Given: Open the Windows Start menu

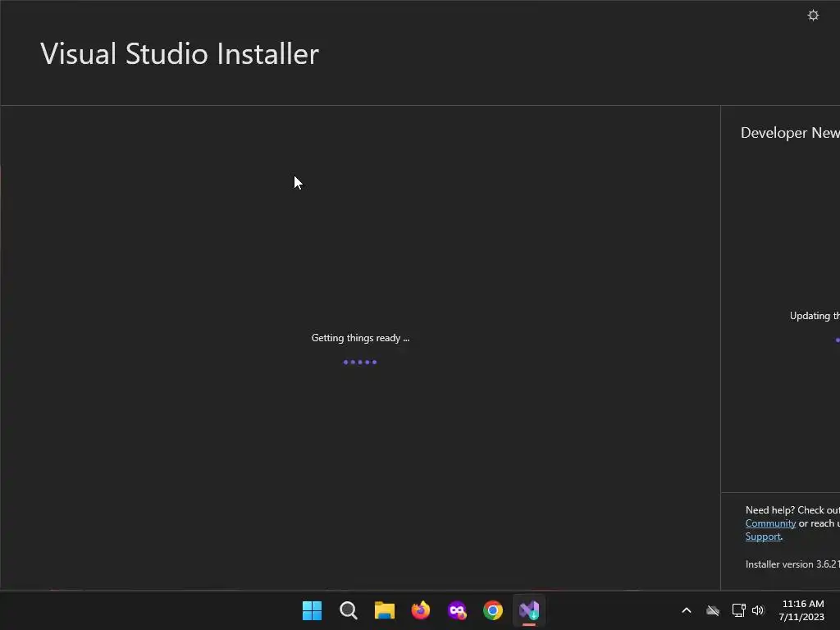Looking at the screenshot, I should (x=312, y=610).
